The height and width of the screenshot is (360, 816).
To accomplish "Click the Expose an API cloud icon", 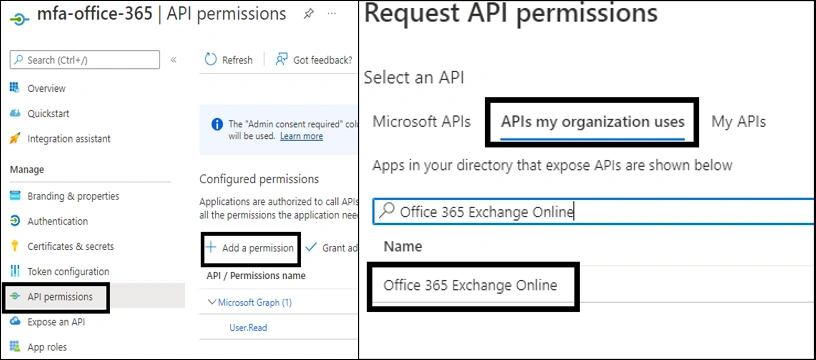I will (15, 322).
